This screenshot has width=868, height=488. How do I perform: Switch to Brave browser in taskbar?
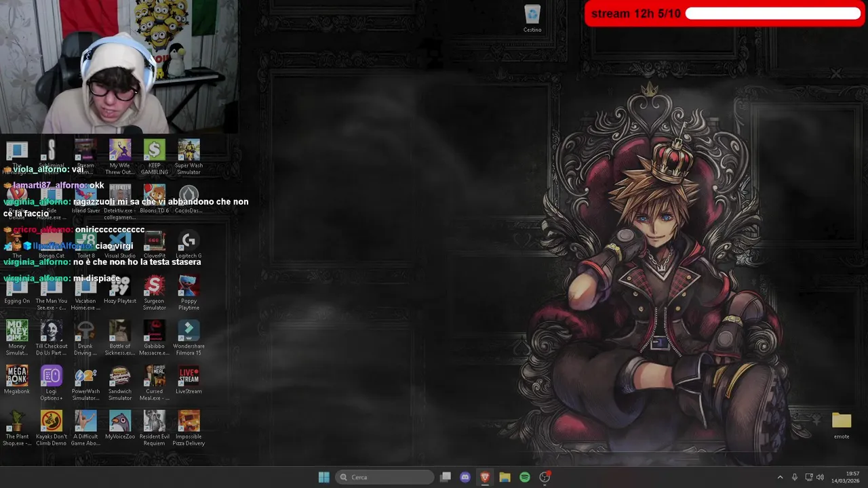[485, 477]
